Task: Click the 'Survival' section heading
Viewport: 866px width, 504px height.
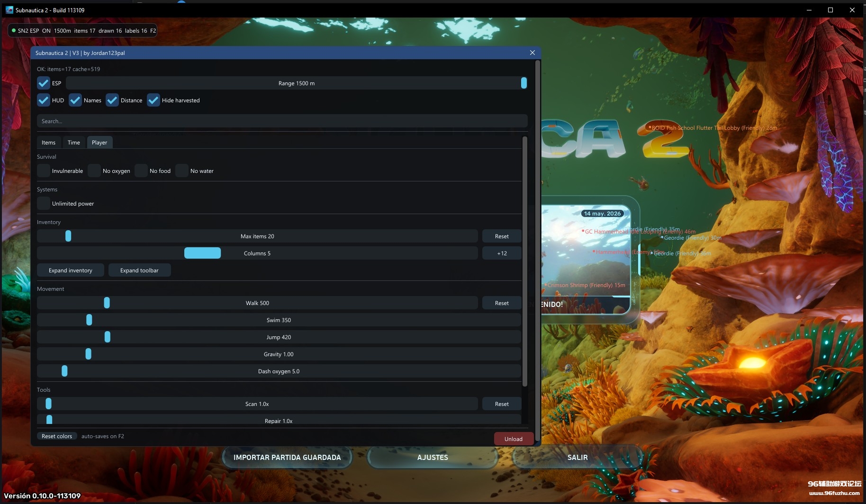Action: pos(46,157)
